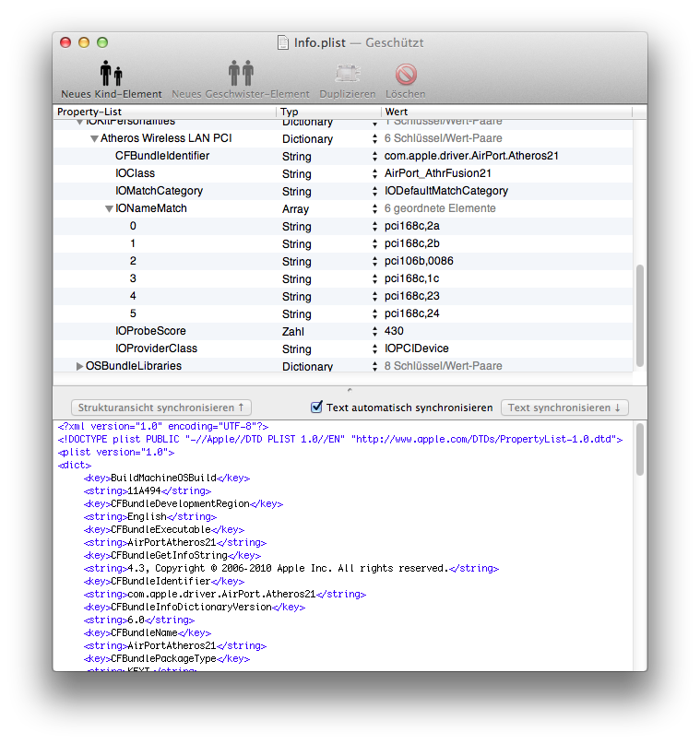Click value pci168c,23
Viewport: 700px width, 744px height.
pyautogui.click(x=412, y=296)
